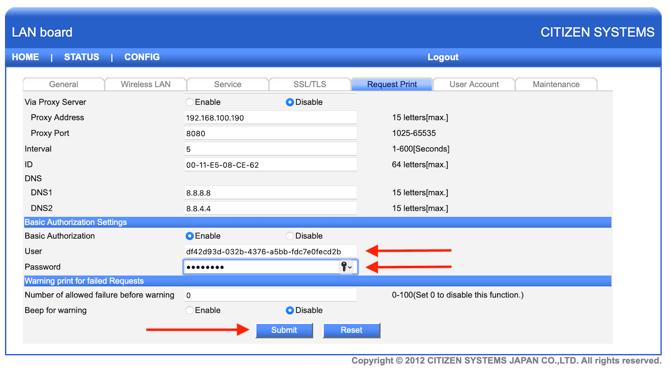Click the CITIZEN SYSTEMS title text
Image resolution: width=670 pixels, height=370 pixels.
click(597, 32)
